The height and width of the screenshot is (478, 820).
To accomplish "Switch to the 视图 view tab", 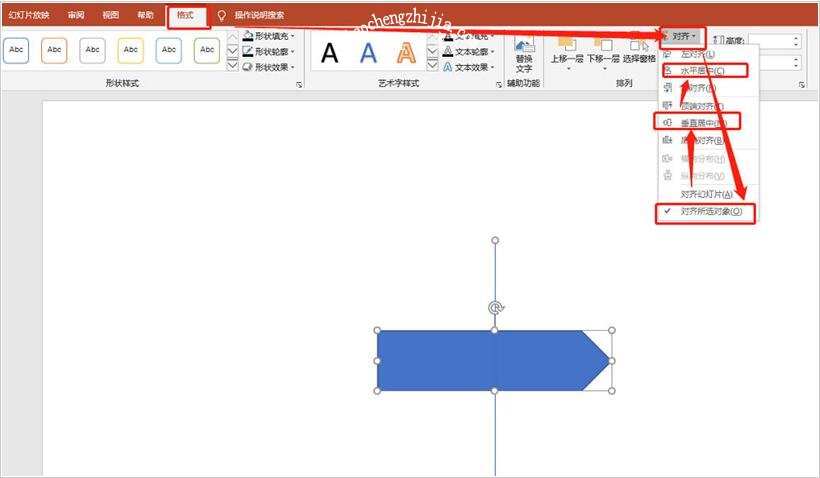I will (110, 15).
